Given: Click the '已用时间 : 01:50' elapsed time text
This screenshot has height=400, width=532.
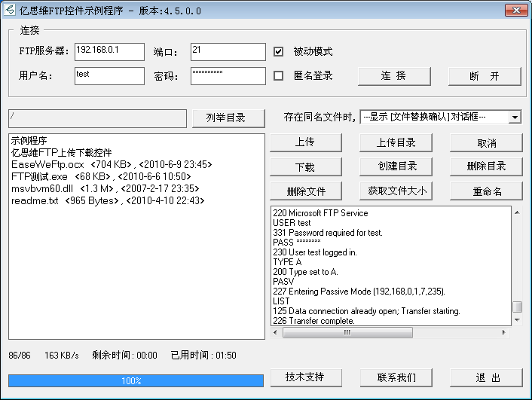Looking at the screenshot, I should pyautogui.click(x=203, y=356).
